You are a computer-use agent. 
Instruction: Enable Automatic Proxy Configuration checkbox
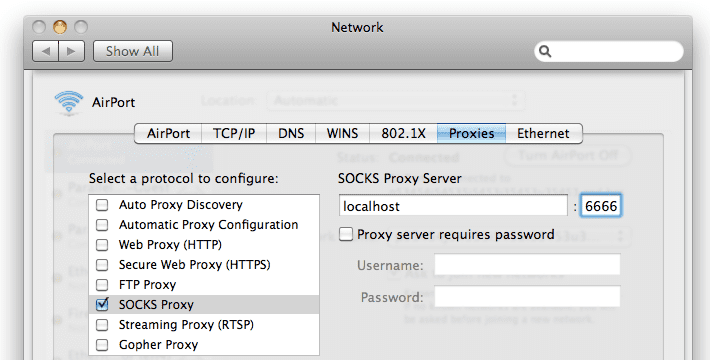102,225
